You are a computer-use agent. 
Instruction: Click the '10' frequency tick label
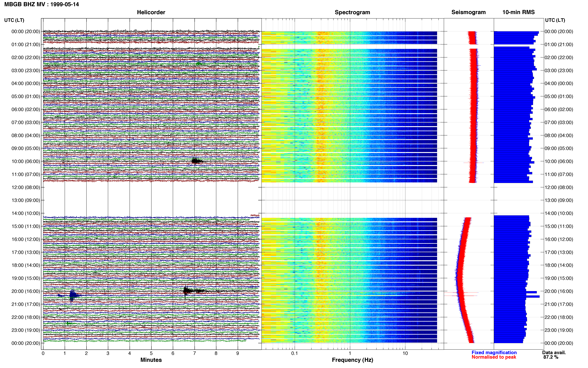click(x=405, y=353)
